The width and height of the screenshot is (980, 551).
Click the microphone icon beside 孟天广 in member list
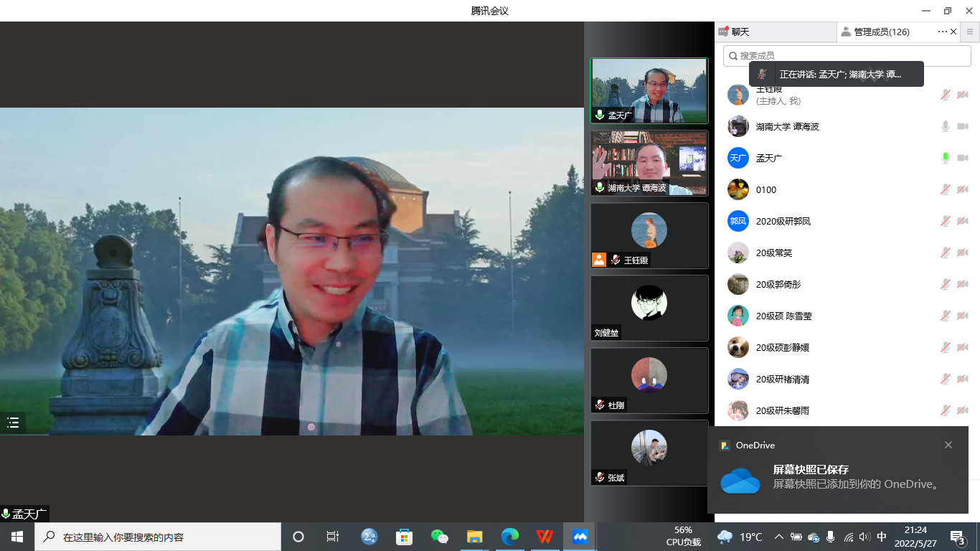coord(946,158)
